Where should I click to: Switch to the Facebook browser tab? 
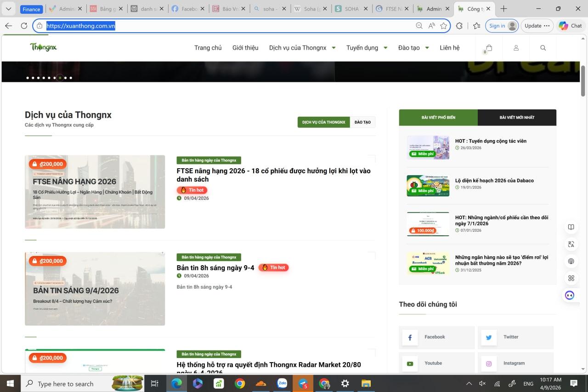[x=188, y=9]
